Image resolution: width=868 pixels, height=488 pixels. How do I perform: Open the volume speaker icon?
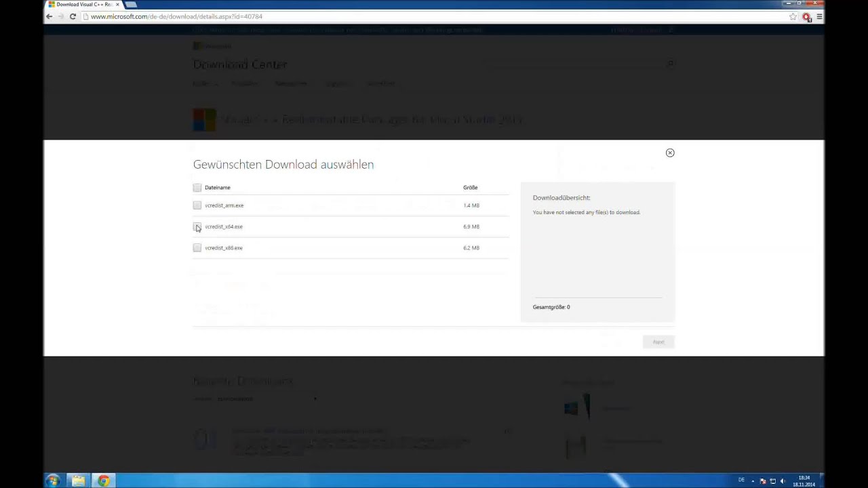pyautogui.click(x=783, y=481)
